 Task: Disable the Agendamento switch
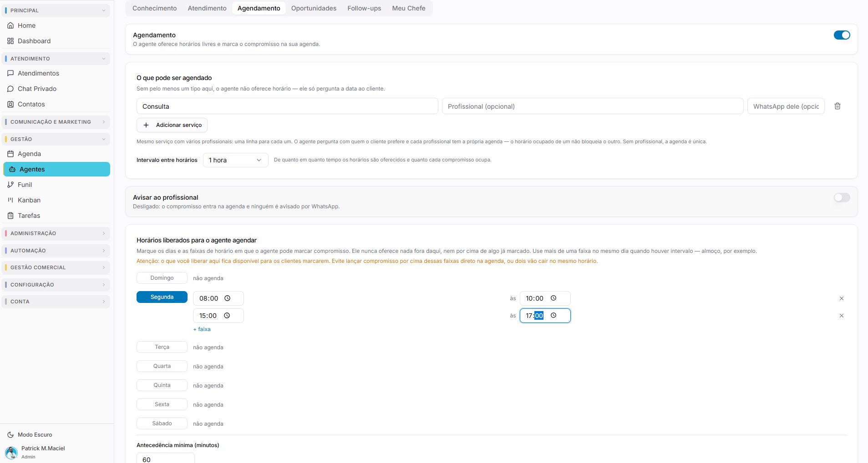(x=842, y=35)
